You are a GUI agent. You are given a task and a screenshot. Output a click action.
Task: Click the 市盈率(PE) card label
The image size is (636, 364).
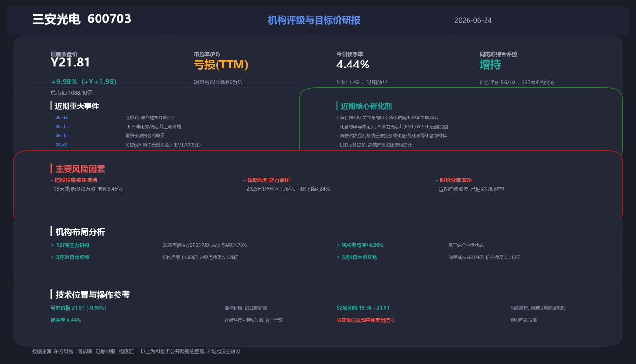point(206,54)
